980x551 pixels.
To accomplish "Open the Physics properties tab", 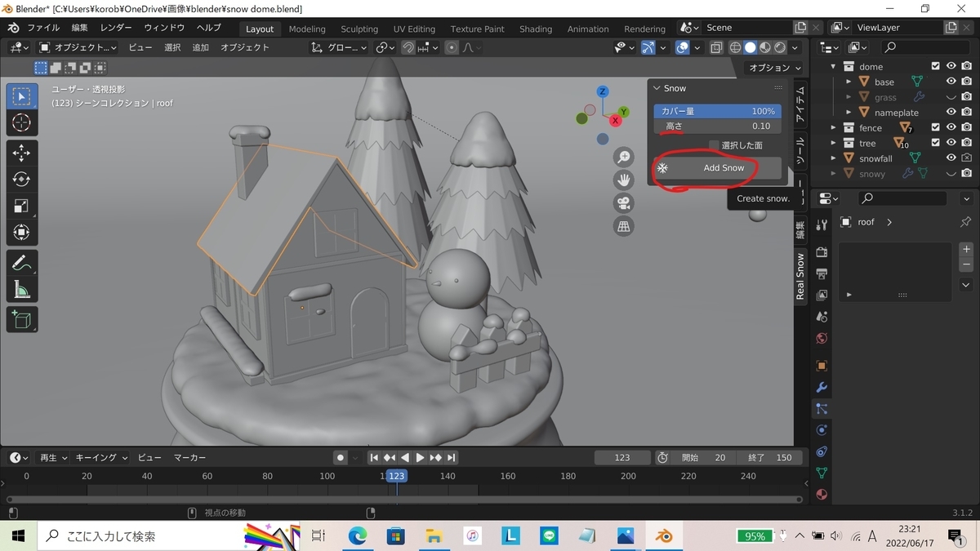I will pyautogui.click(x=822, y=430).
